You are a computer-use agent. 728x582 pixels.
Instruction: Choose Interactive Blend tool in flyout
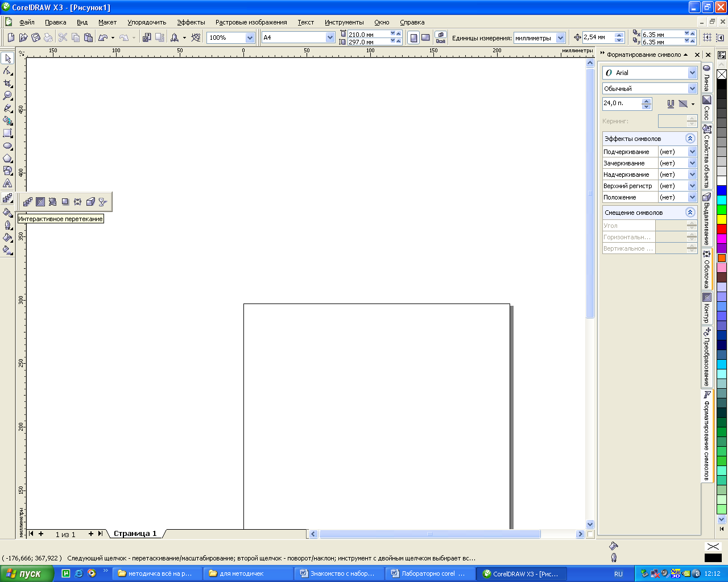(x=28, y=202)
